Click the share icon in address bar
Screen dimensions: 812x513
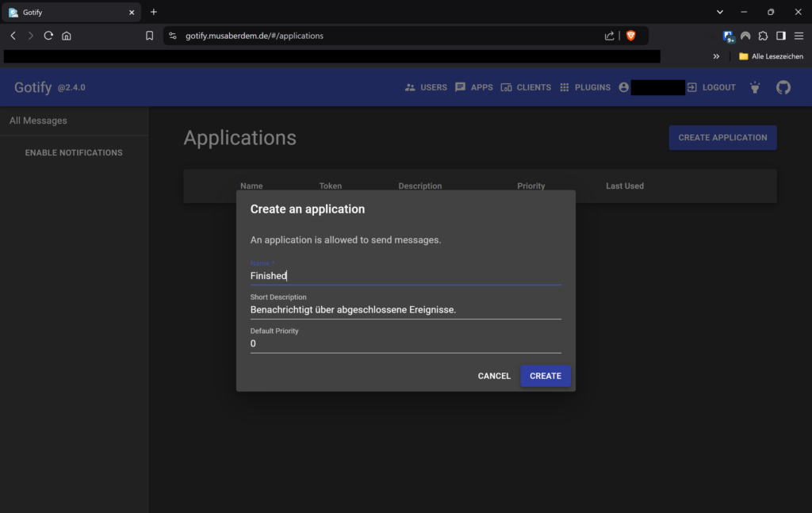609,36
